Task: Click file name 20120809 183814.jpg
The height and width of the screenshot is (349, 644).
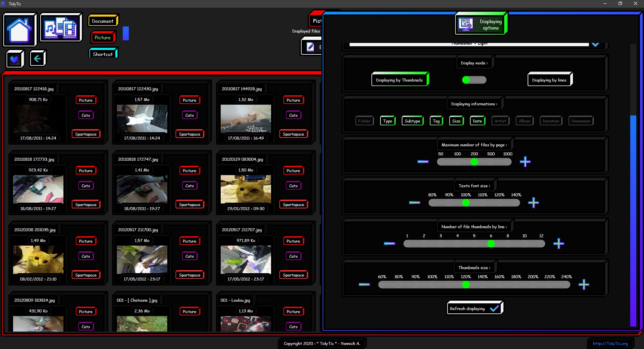Action: 35,300
